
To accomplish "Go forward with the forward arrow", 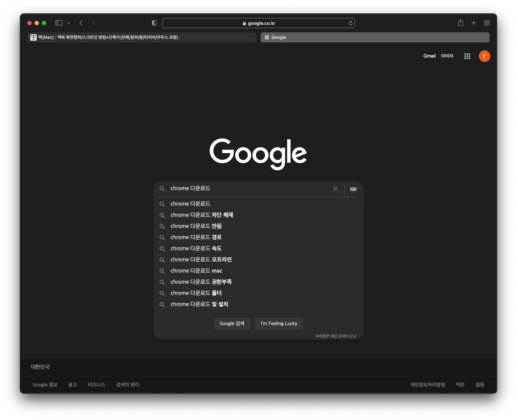I will (94, 23).
